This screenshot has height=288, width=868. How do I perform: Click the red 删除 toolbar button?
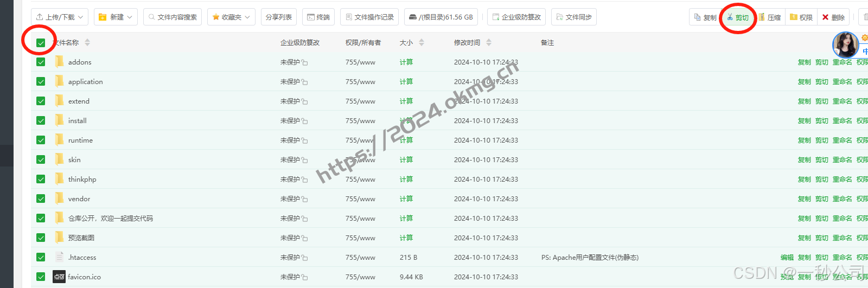click(833, 17)
